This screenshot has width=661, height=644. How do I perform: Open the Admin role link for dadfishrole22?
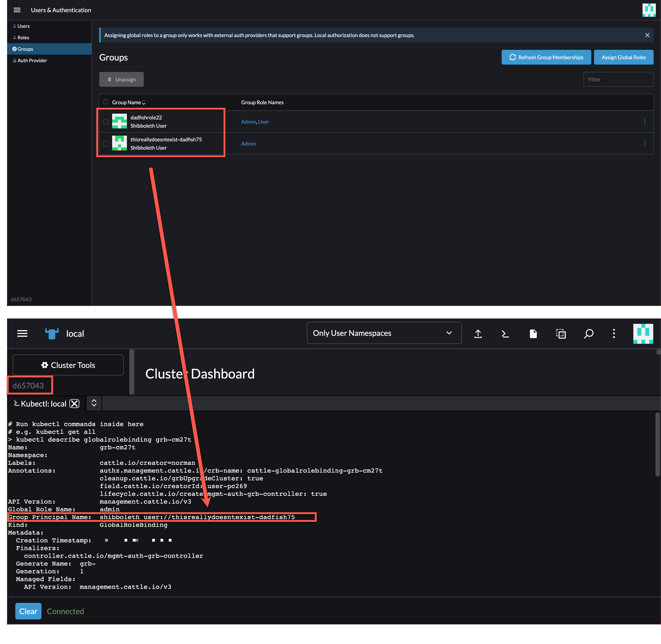(248, 121)
